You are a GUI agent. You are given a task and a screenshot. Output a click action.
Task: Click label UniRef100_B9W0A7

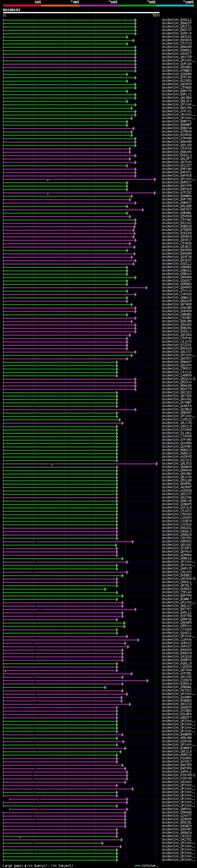point(177,362)
